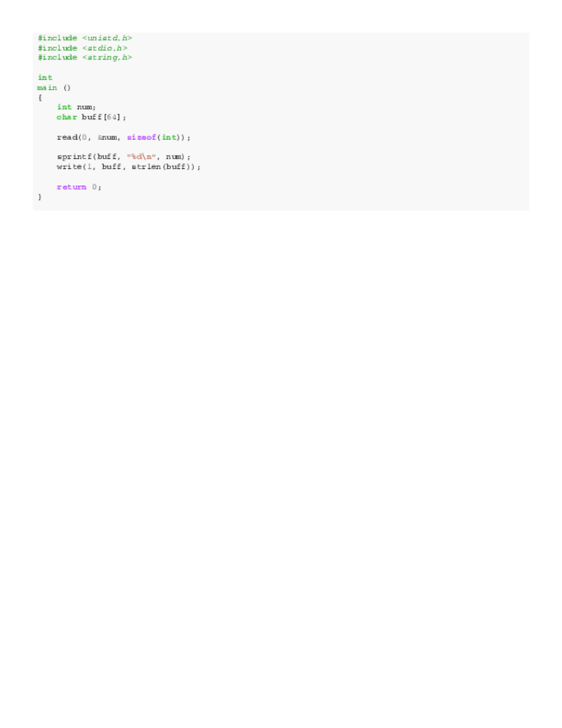The image size is (562, 728).
Task: Click the return keyword
Action: [x=71, y=187]
